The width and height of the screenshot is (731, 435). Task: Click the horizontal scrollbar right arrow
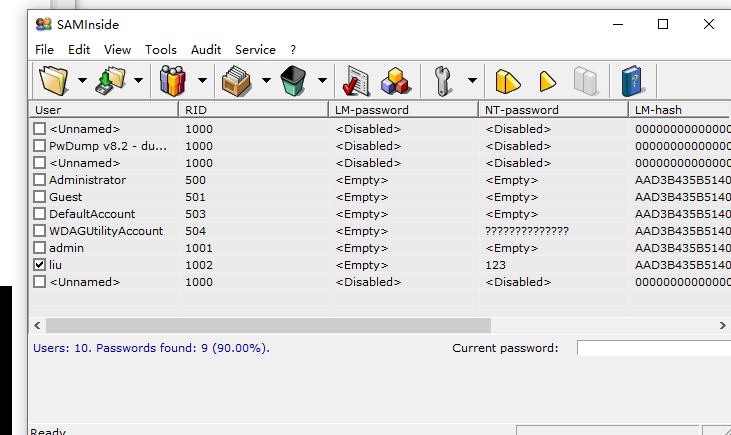coord(722,325)
